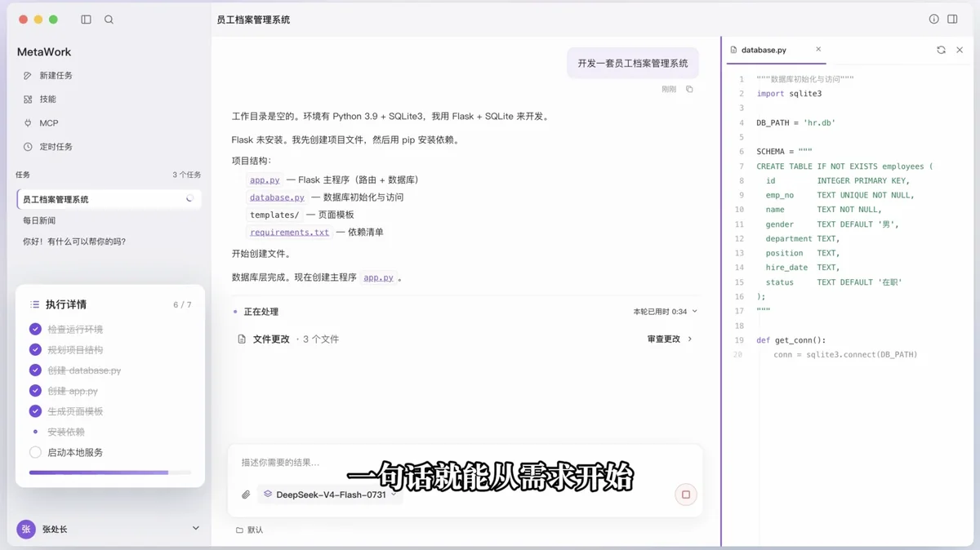Open the requirements.txt link
Viewport: 980px width, 550px height.
[x=289, y=232]
